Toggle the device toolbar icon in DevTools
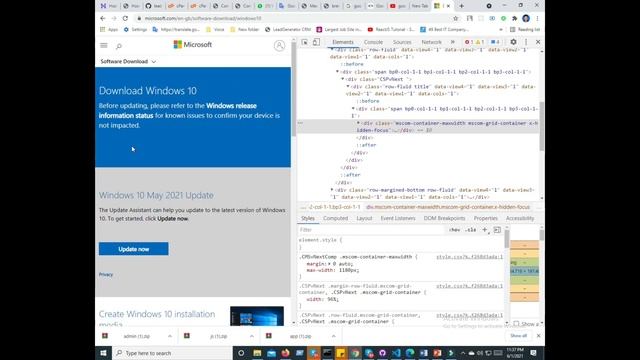The image size is (640, 360). click(x=316, y=42)
